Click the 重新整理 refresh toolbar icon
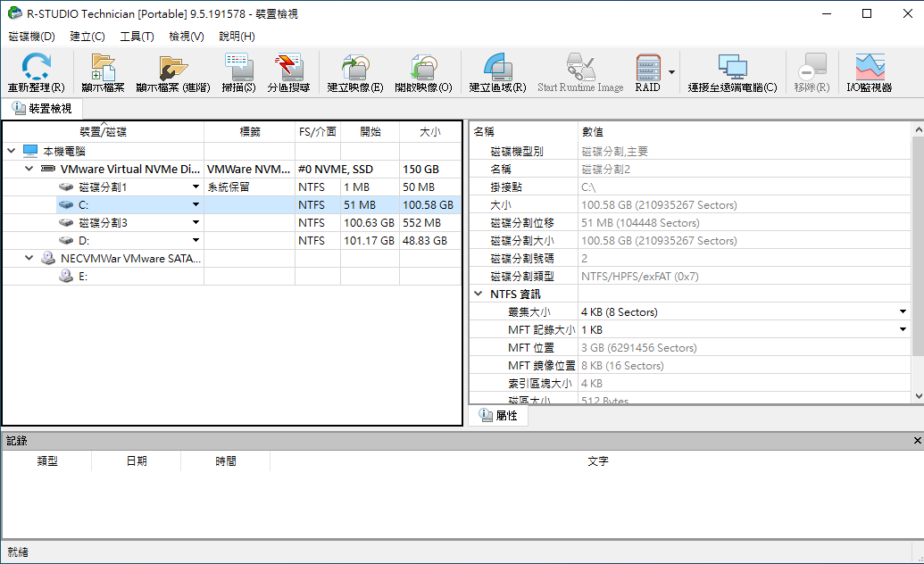 (36, 67)
